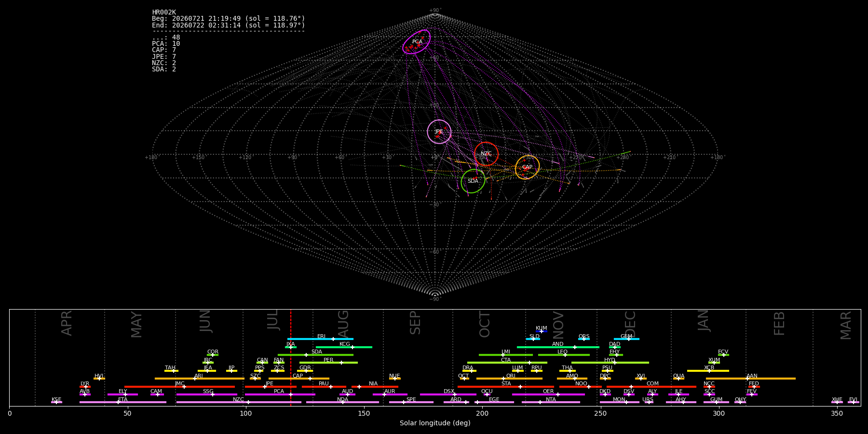Select the pink JPE radiant circle
The image size is (868, 434).
[439, 132]
